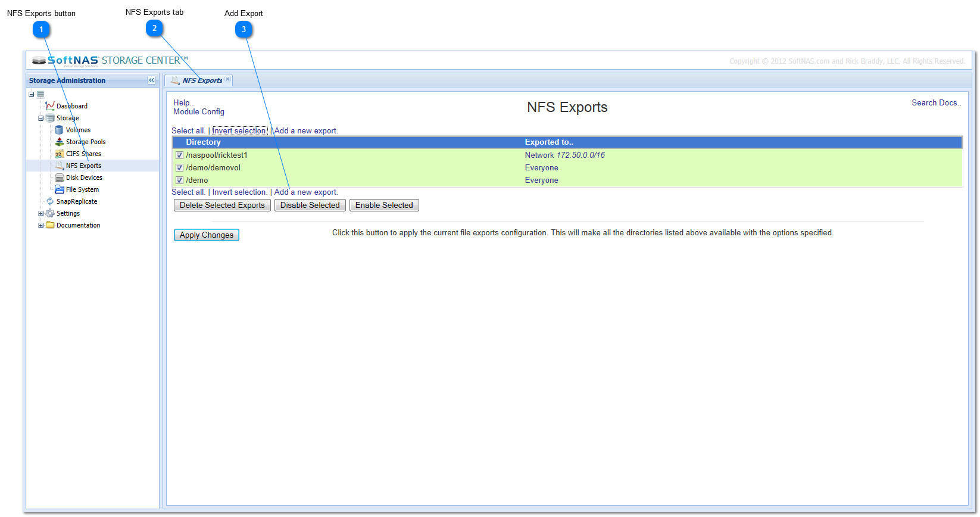Uncheck the /naspool/ricktest1 export checkbox
Screen dimensions: 980x517
tap(179, 155)
